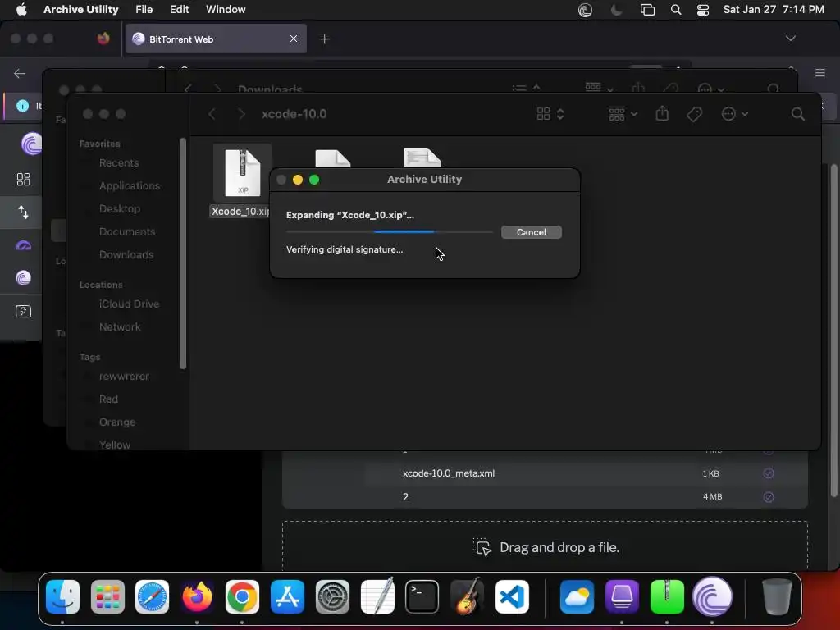This screenshot has height=630, width=840.
Task: Click the Expanding Xcode_10.xip progress bar
Action: [x=389, y=232]
